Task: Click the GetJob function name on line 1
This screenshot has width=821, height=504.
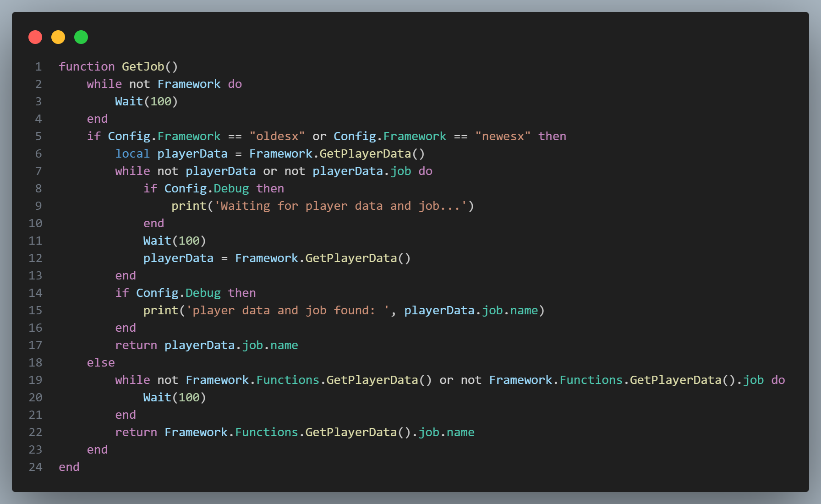Action: point(143,67)
